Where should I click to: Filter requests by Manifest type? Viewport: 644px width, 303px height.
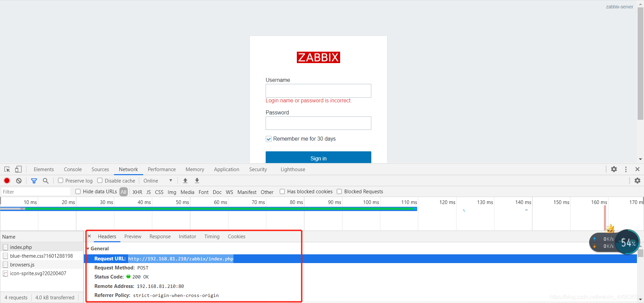point(247,192)
